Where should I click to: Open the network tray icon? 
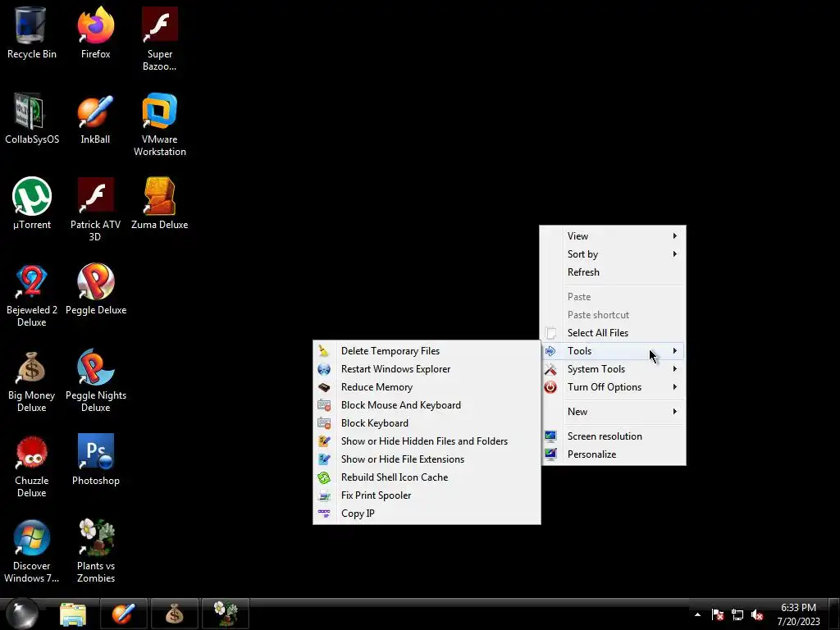[737, 614]
